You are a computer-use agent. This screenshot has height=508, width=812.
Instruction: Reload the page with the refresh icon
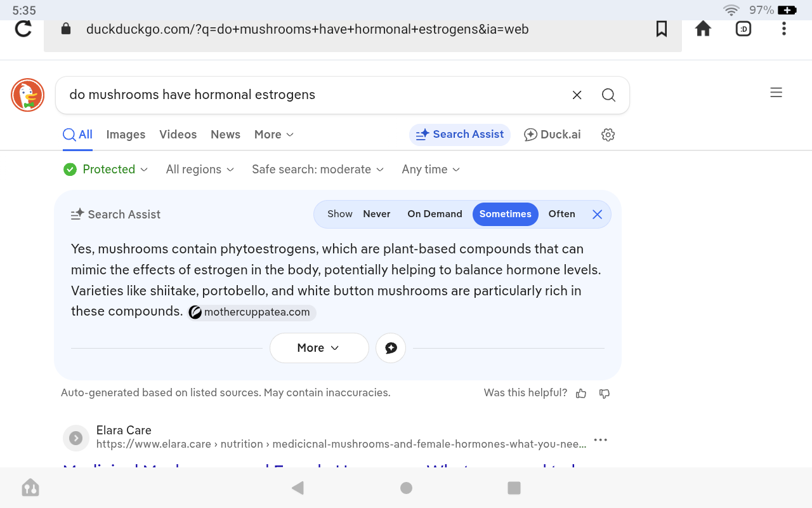[23, 29]
